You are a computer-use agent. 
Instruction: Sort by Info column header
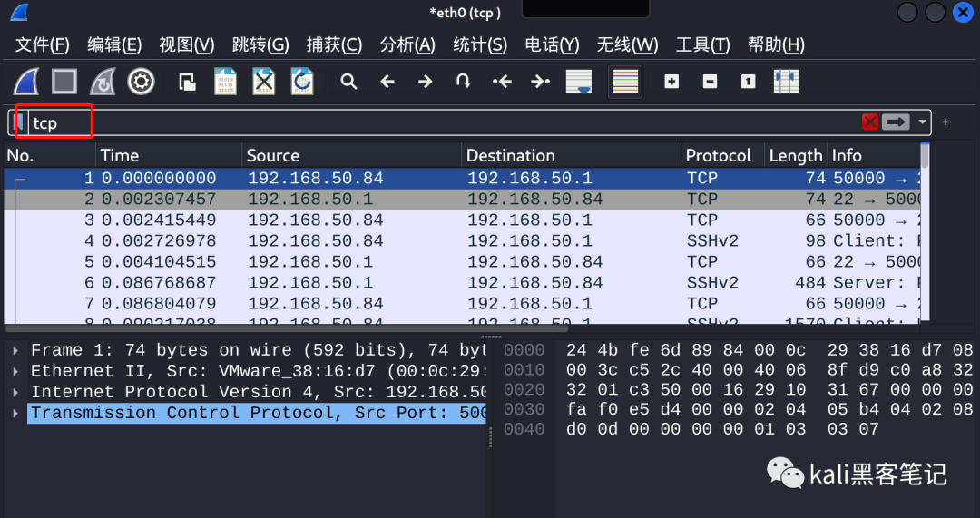tap(874, 156)
